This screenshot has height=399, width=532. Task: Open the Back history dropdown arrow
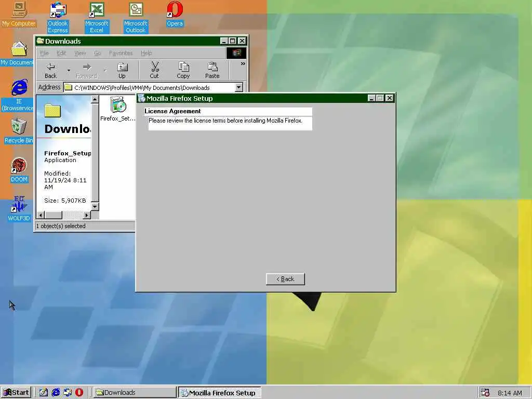coord(69,71)
